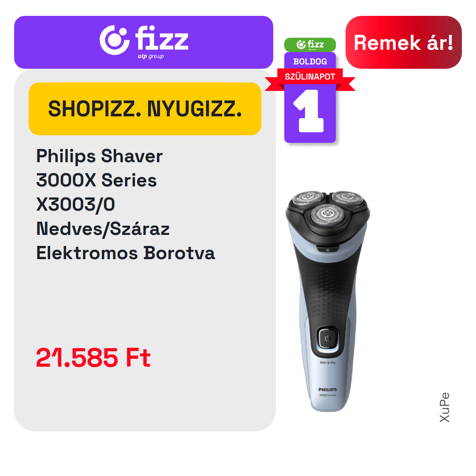The image size is (476, 476).
Task: Click the large number 1 birthday badge
Action: pos(310,111)
